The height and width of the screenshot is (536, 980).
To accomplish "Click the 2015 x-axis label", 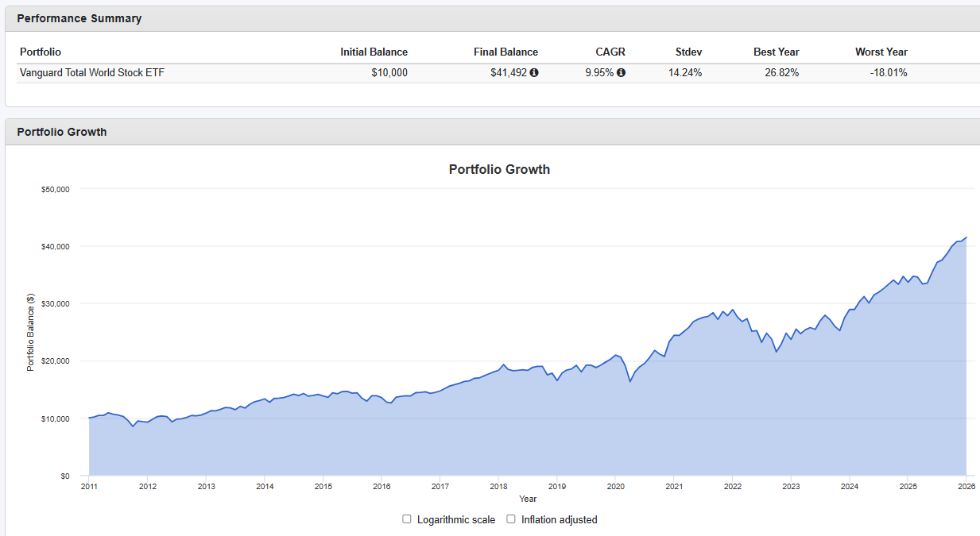I will pos(323,486).
